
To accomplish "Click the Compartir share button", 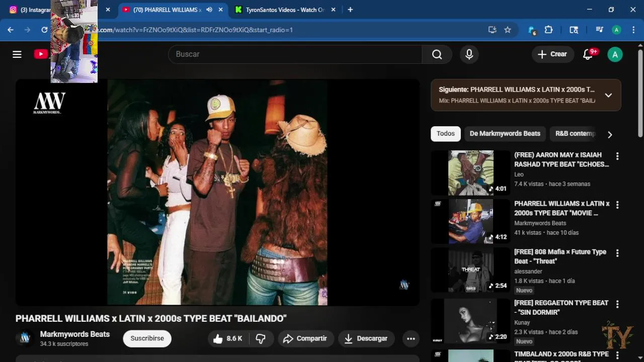I will click(x=305, y=339).
